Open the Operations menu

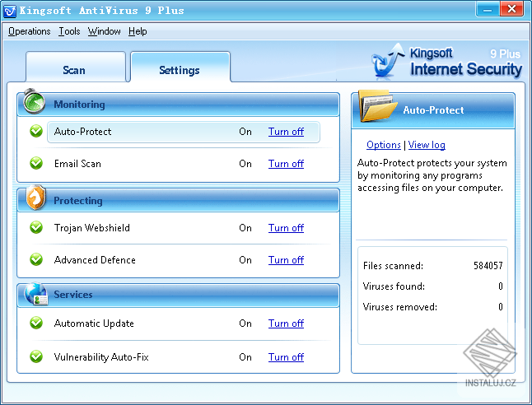click(x=29, y=31)
